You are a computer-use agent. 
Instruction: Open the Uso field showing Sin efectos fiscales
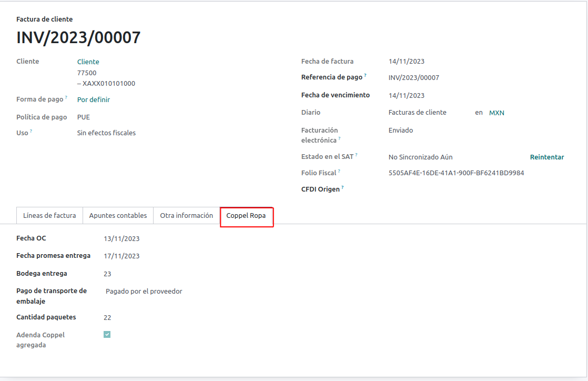(106, 133)
